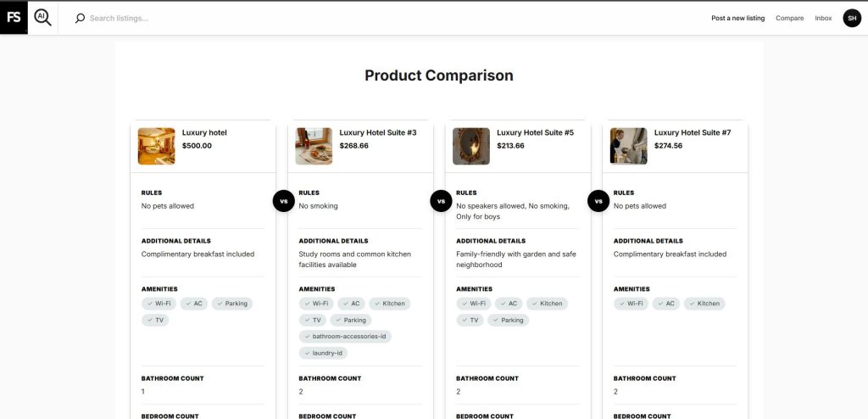This screenshot has width=868, height=419.
Task: Click the VS badge before Suite #5
Action: click(x=440, y=201)
